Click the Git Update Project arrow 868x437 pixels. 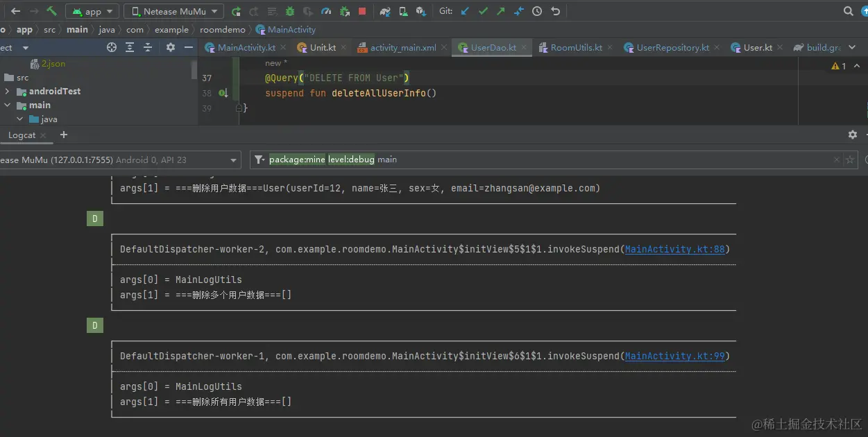point(466,11)
